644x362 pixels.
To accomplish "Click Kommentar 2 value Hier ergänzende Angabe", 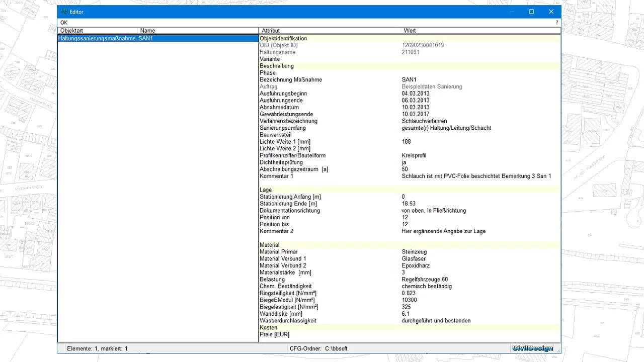I will (x=444, y=231).
